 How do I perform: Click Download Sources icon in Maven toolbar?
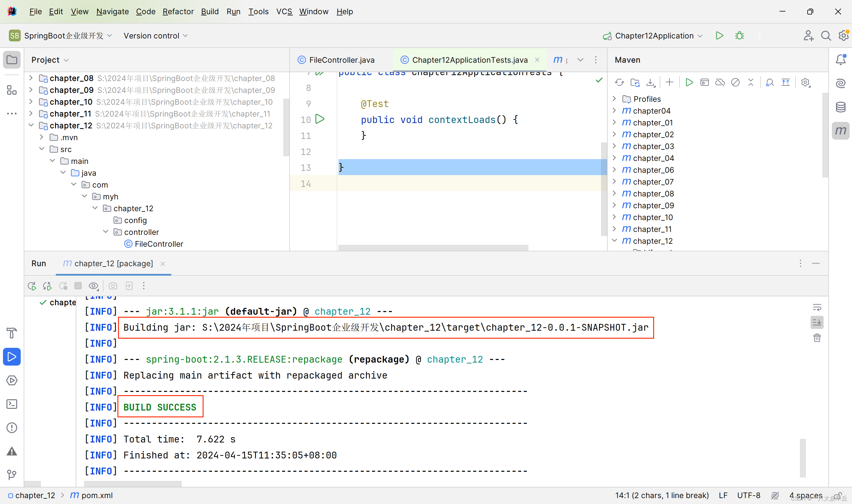[650, 83]
